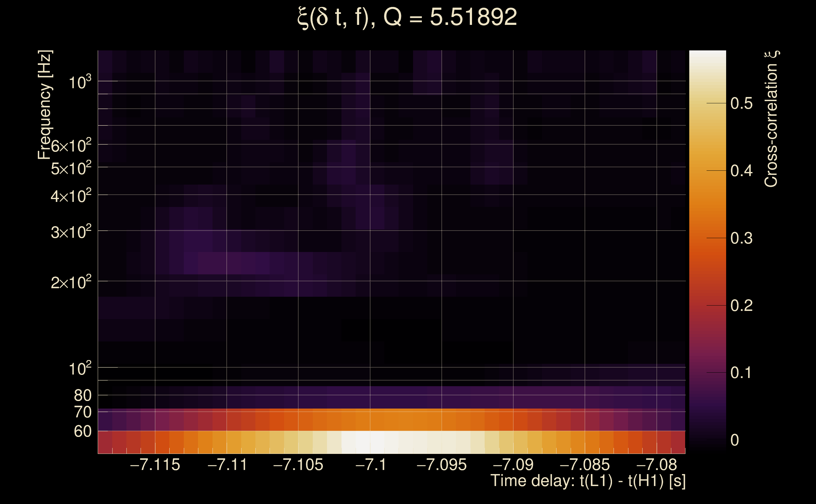Viewport: 816px width, 504px height.
Task: Click the -7.08 x-axis tick label
Action: point(656,465)
